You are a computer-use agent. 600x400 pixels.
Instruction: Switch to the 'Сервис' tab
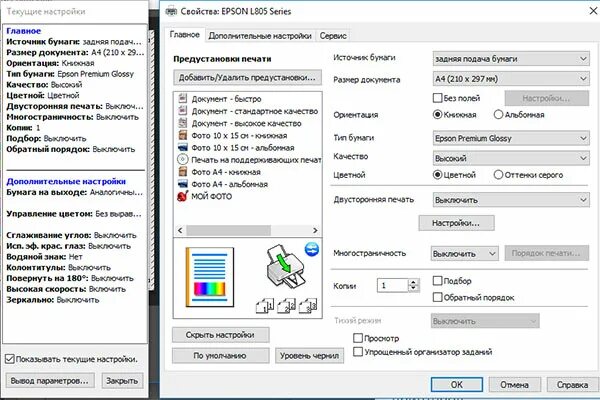pyautogui.click(x=333, y=36)
